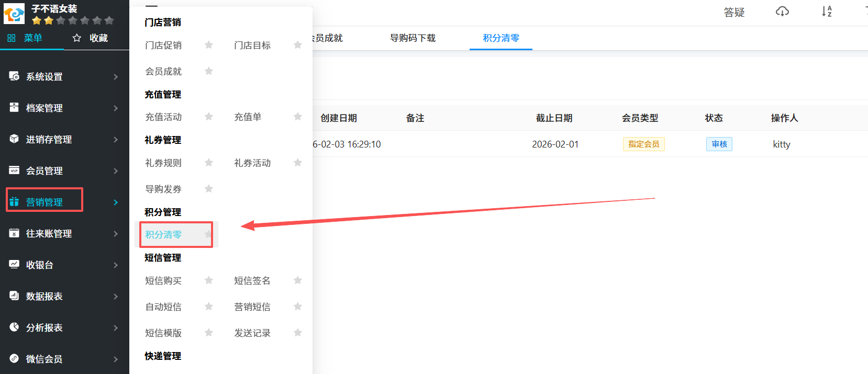The height and width of the screenshot is (374, 868).
Task: Expand 营销管理 with its chevron
Action: click(116, 202)
